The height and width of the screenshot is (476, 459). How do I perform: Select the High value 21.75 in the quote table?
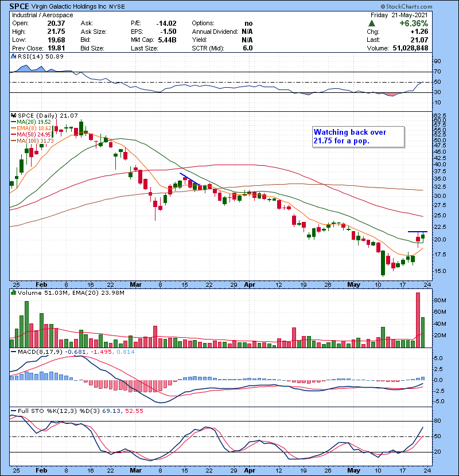click(x=56, y=32)
